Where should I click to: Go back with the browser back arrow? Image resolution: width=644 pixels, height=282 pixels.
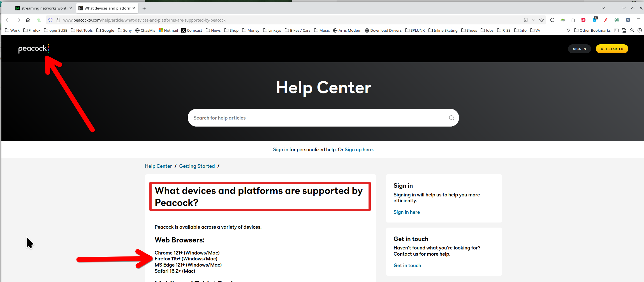pos(8,20)
